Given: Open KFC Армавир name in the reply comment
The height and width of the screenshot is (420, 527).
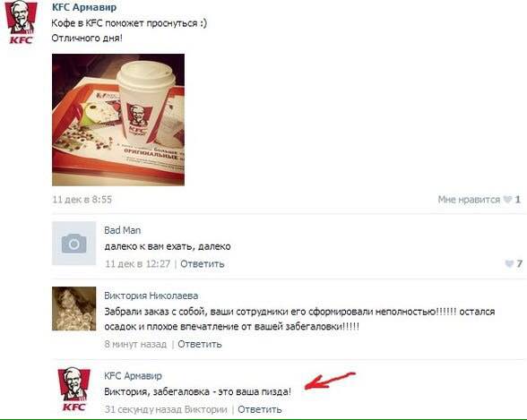Looking at the screenshot, I should [x=133, y=376].
